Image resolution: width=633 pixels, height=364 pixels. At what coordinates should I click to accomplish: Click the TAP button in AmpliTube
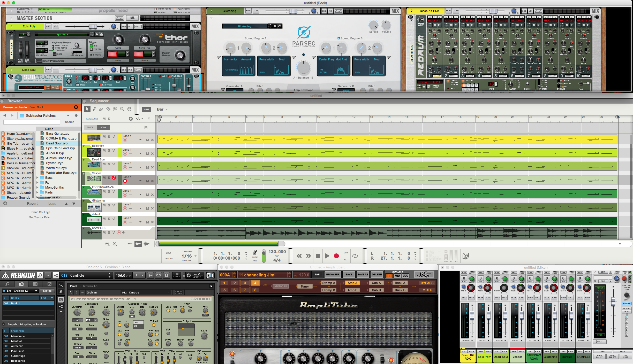(x=317, y=275)
